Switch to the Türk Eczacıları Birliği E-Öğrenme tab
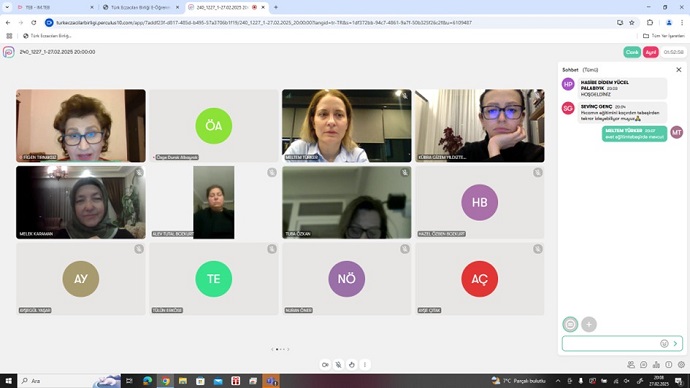 [141, 7]
